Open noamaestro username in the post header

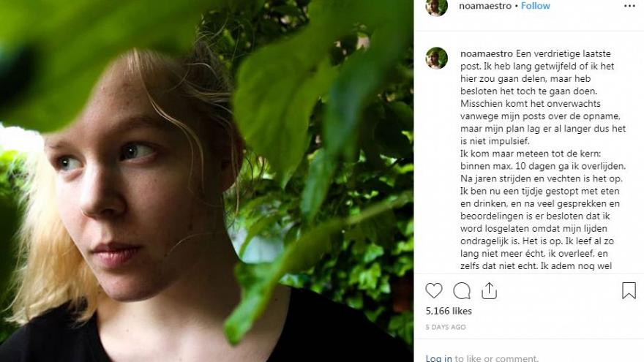pyautogui.click(x=485, y=6)
